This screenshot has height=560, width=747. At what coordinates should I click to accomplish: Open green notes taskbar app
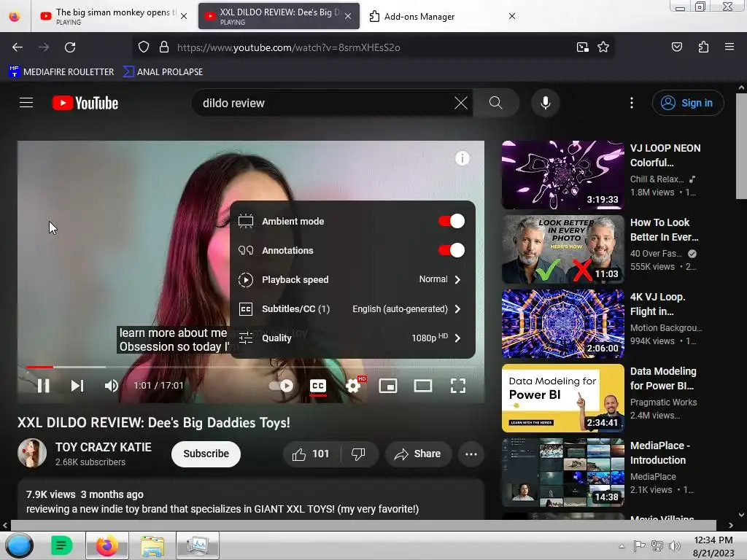61,545
